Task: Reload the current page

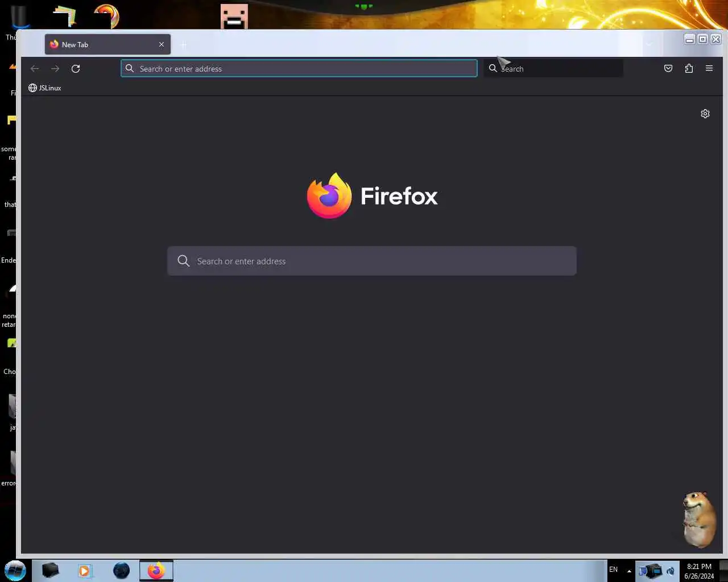Action: pos(76,69)
